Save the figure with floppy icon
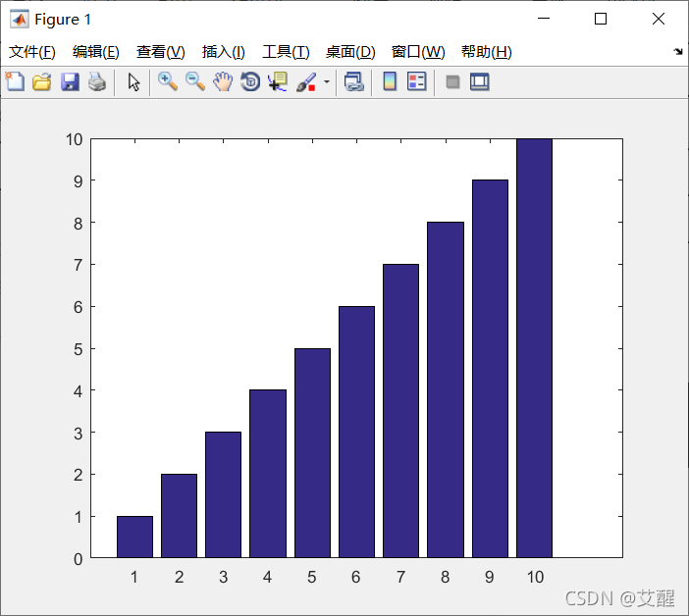Screen dimensions: 689x616 pos(70,81)
